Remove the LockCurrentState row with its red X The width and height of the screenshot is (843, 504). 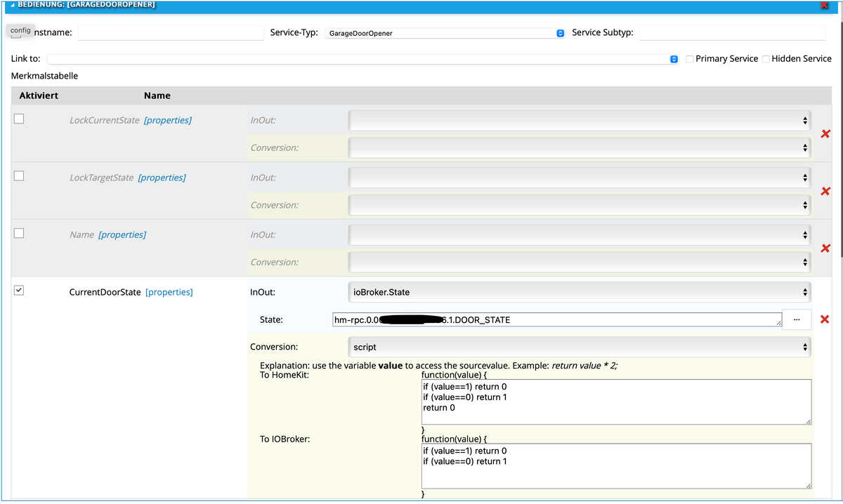pos(825,134)
